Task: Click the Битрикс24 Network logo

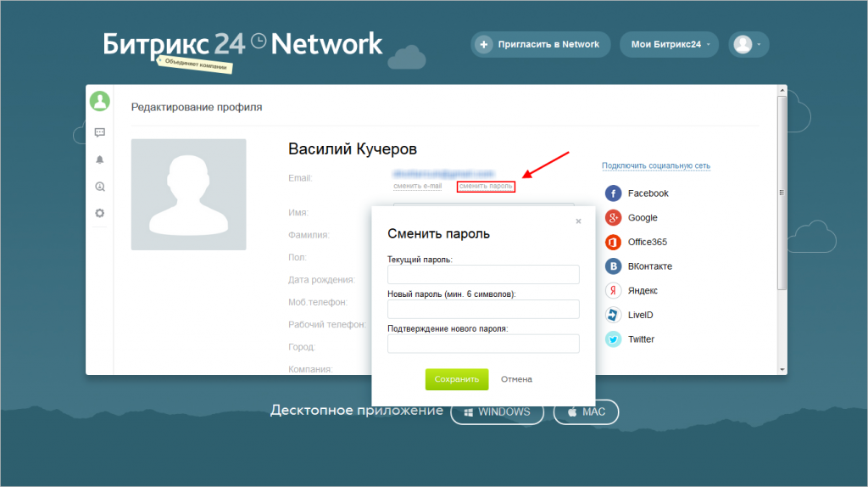Action: (242, 44)
